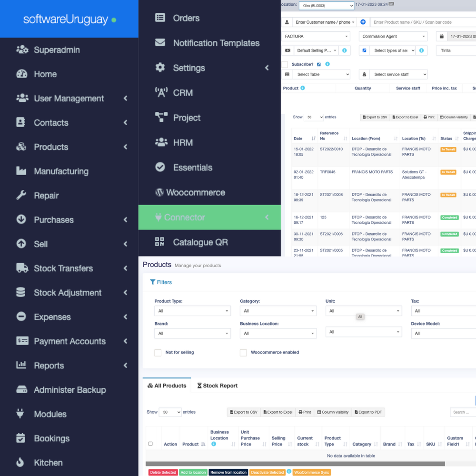This screenshot has height=476, width=476.
Task: Enable the Not for selling filter
Action: [158, 353]
